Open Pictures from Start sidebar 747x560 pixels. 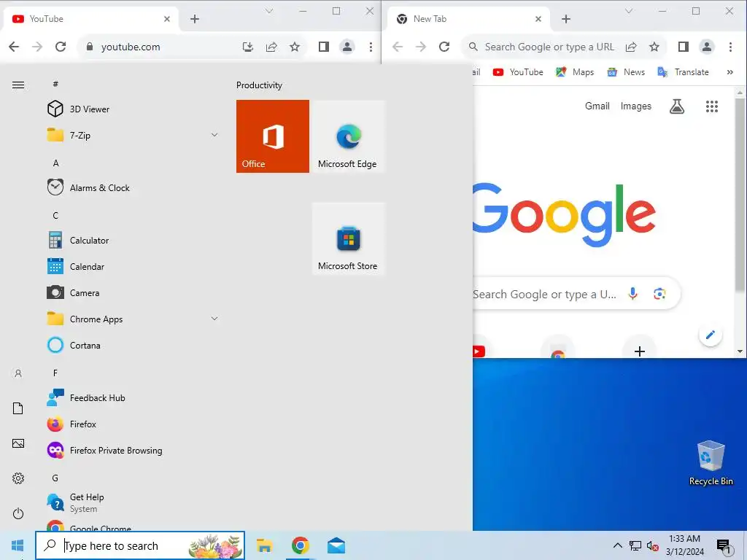coord(18,443)
